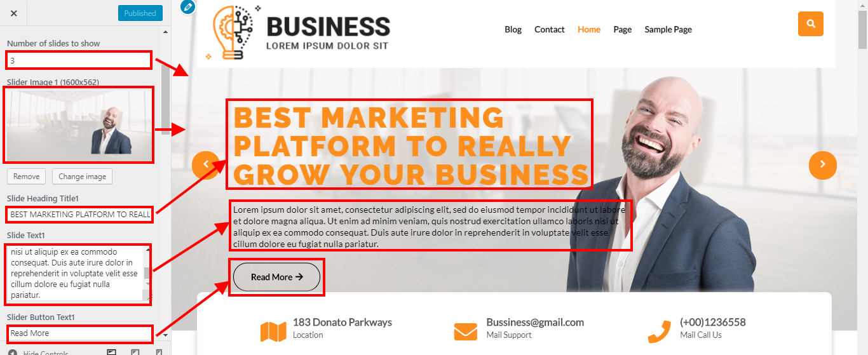
Task: Click the envelope mail support icon
Action: click(465, 332)
